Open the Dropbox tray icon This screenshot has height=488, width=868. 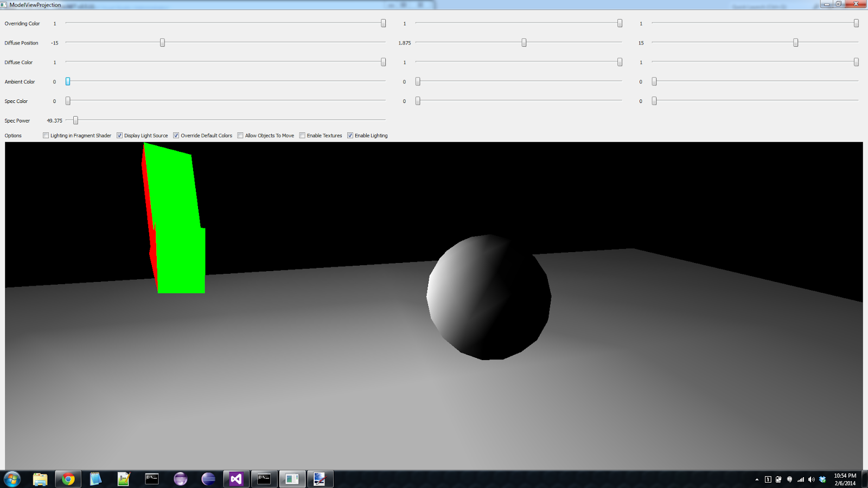(822, 479)
